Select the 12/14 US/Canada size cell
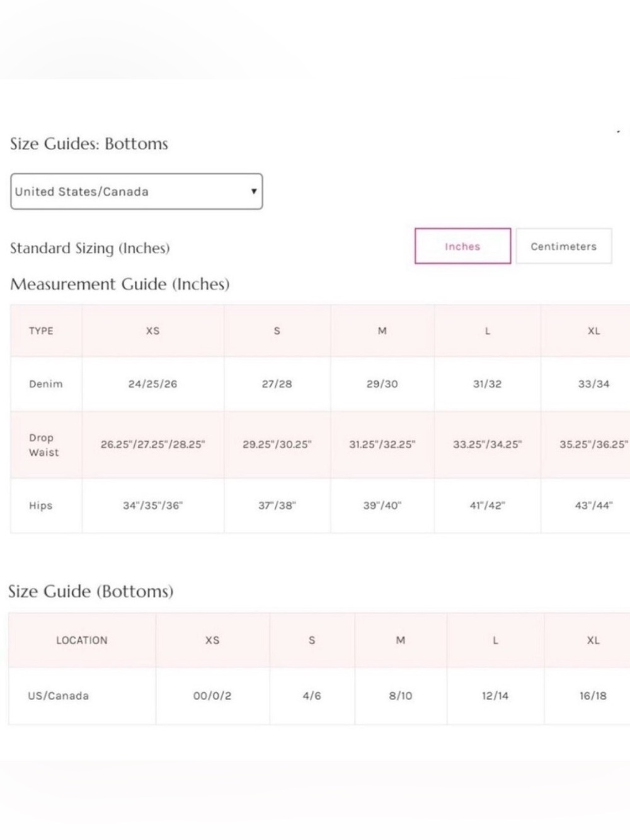Image resolution: width=630 pixels, height=840 pixels. click(495, 696)
